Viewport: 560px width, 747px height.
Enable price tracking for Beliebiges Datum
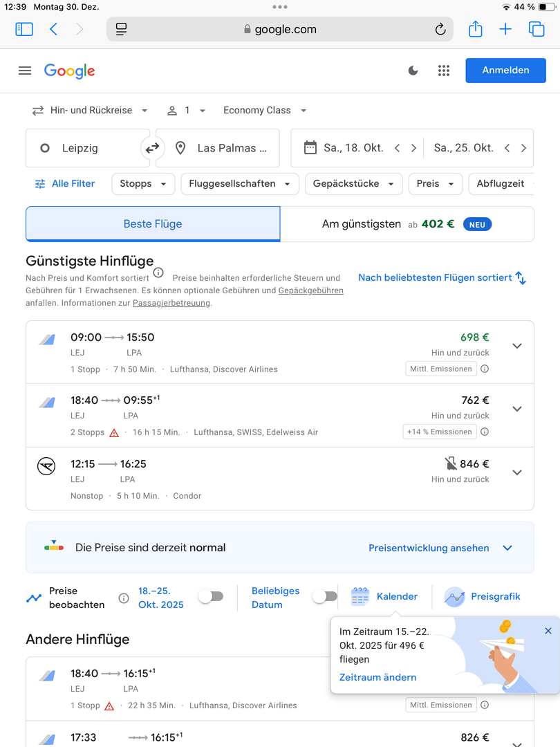pos(325,597)
